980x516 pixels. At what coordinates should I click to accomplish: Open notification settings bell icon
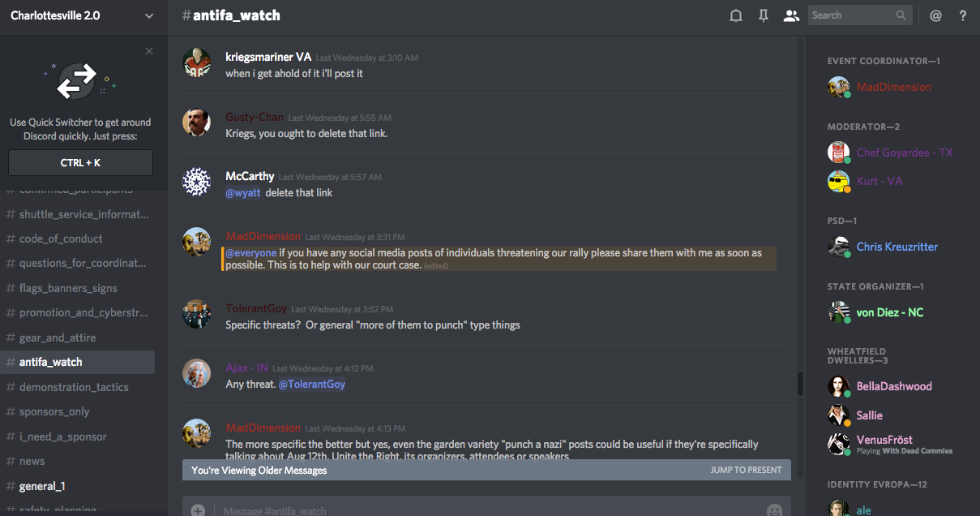pyautogui.click(x=736, y=15)
